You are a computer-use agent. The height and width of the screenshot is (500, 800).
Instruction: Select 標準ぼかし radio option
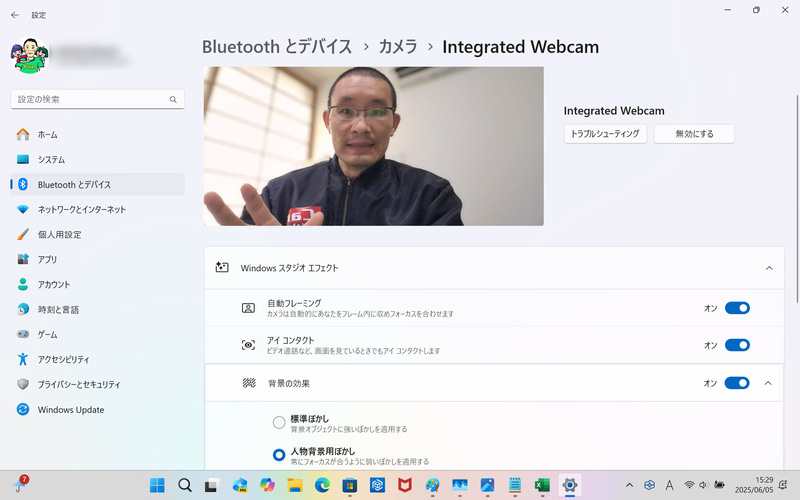[x=279, y=422]
